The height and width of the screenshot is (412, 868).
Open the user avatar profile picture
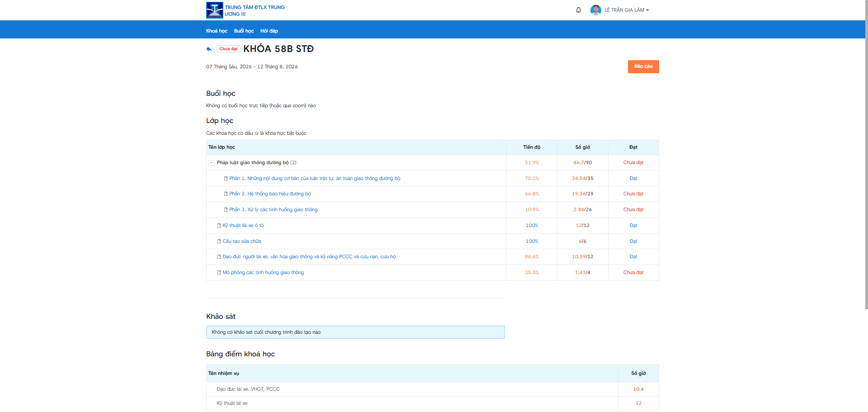coord(595,10)
